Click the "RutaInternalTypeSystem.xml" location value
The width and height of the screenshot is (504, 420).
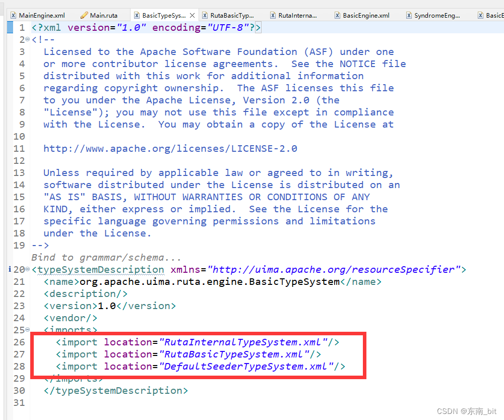(243, 342)
